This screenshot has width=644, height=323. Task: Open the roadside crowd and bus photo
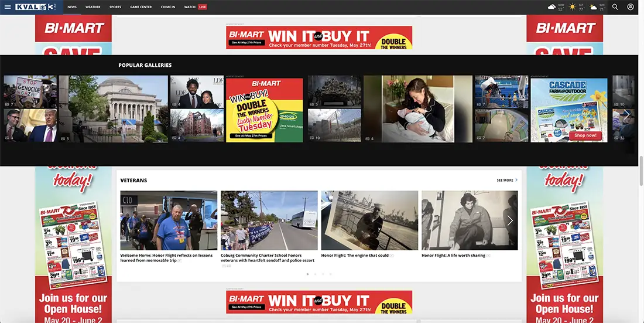tap(269, 220)
